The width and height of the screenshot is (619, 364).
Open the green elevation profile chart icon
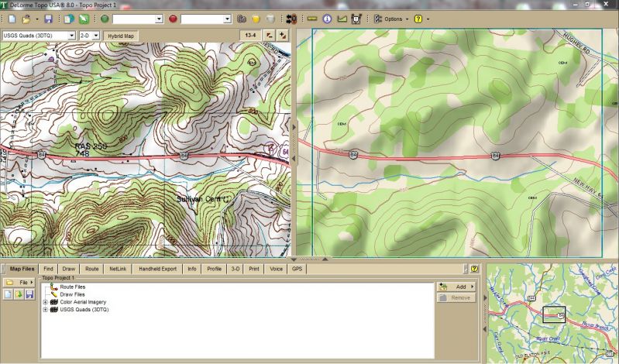click(342, 19)
